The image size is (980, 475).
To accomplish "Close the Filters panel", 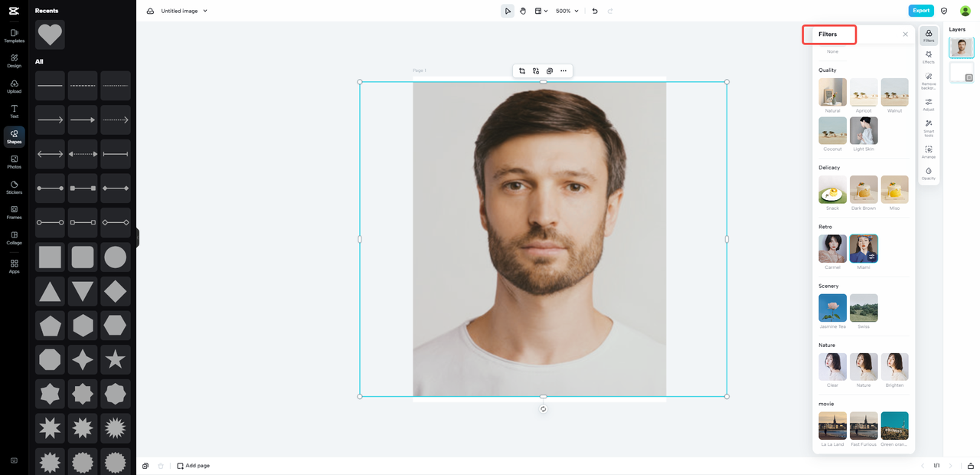I will click(906, 34).
